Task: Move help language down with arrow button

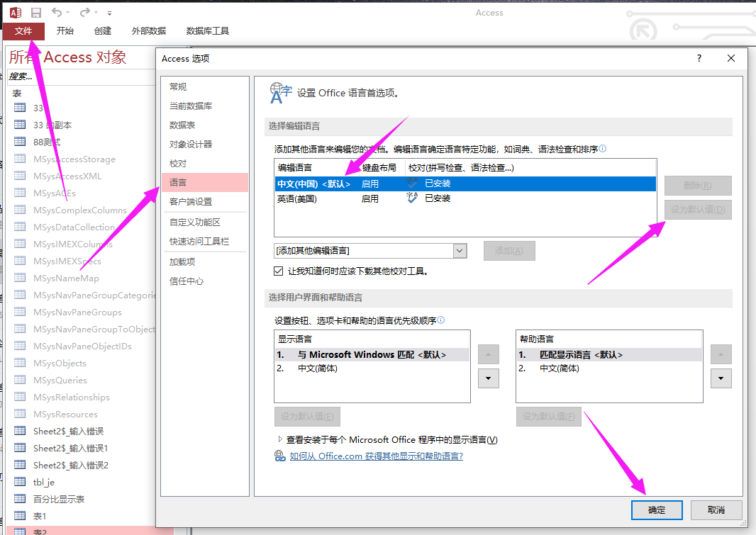Action: pos(721,378)
